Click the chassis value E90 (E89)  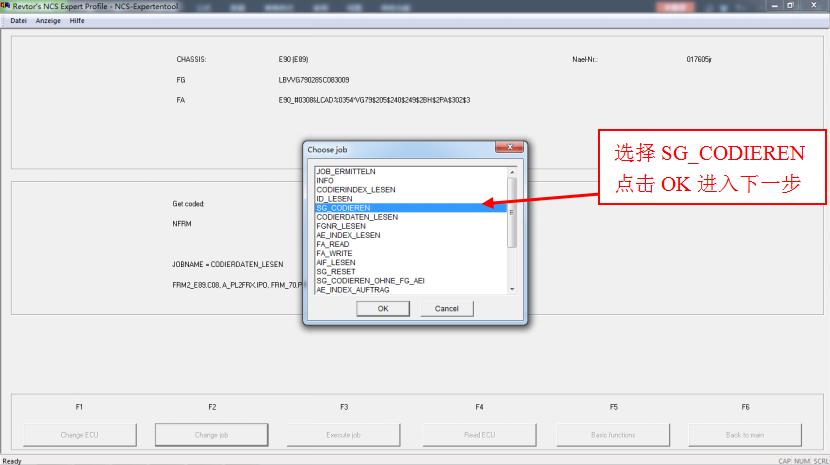[x=293, y=59]
